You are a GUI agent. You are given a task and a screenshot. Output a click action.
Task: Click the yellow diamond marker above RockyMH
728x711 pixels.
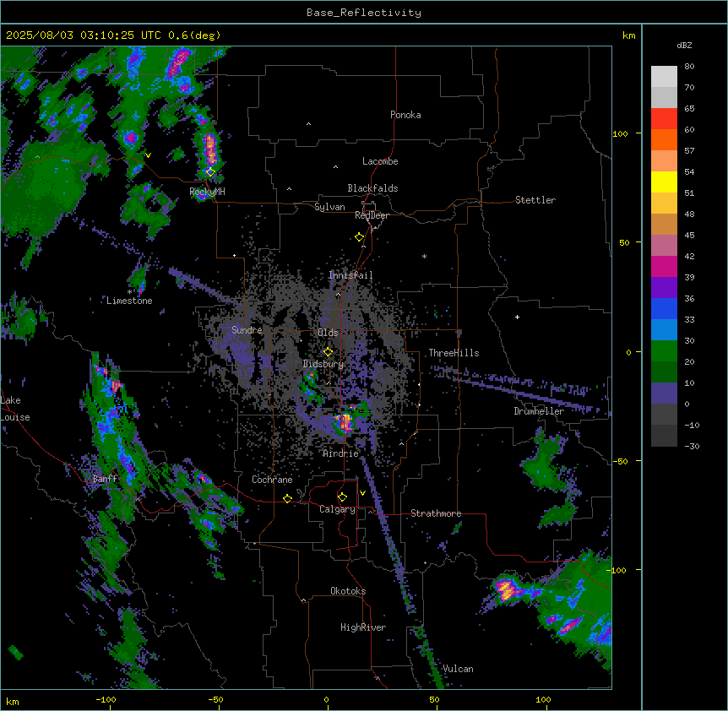[210, 172]
